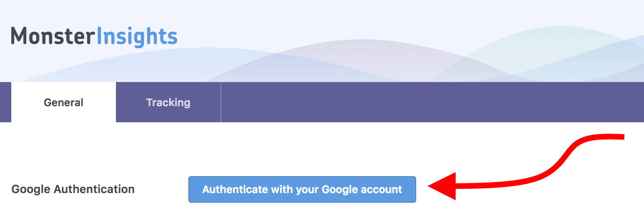Viewport: 644px width, 218px height.
Task: Select the word Tracking in the tab bar
Action: [x=168, y=103]
